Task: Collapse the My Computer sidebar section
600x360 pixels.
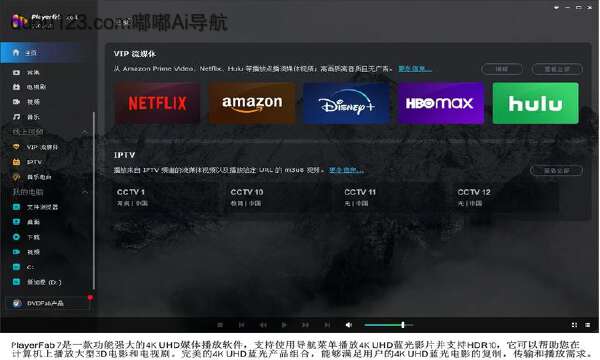Action: coord(85,192)
